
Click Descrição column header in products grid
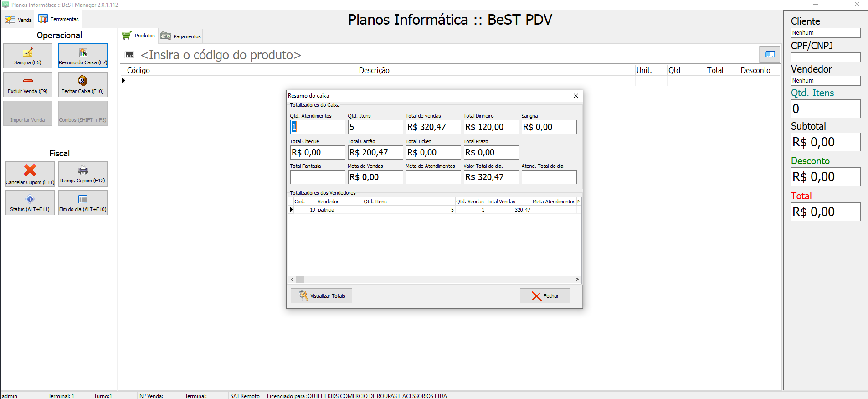tap(497, 70)
